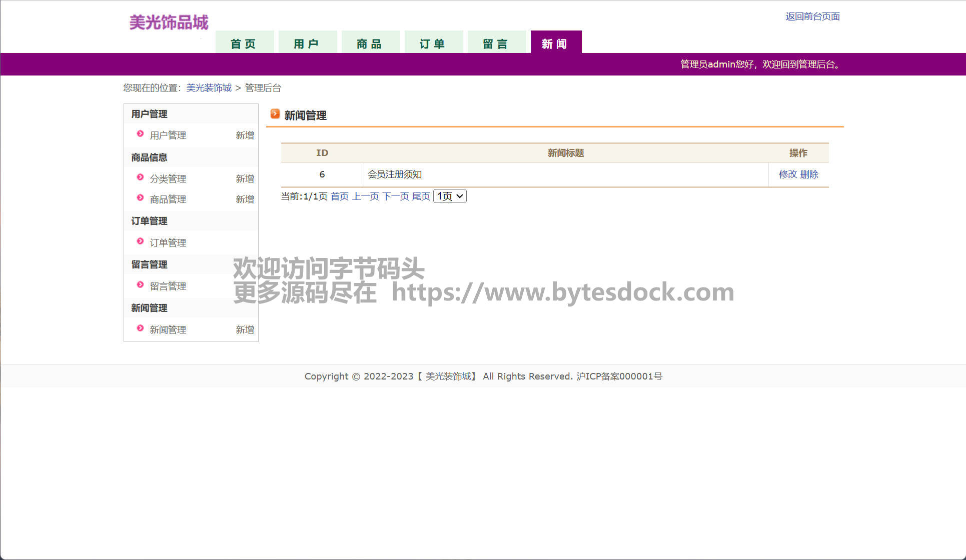Screen dimensions: 966x560
Task: Click 新增 next to 商品管理
Action: coord(245,199)
